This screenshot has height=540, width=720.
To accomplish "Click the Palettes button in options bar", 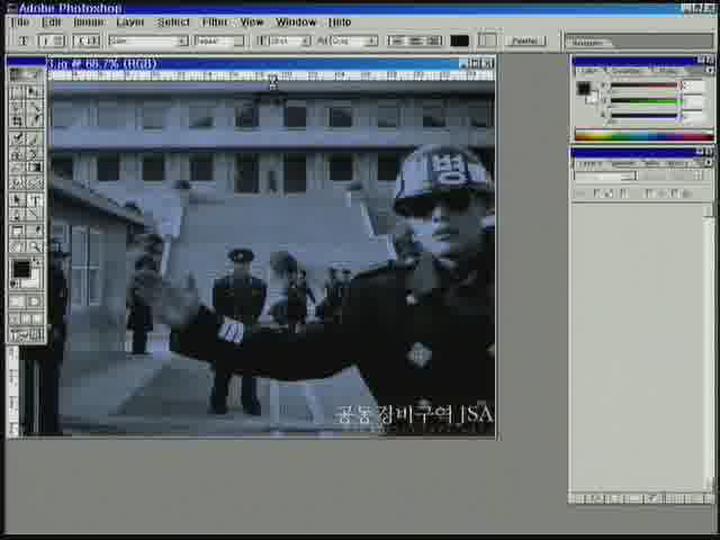I will [525, 41].
